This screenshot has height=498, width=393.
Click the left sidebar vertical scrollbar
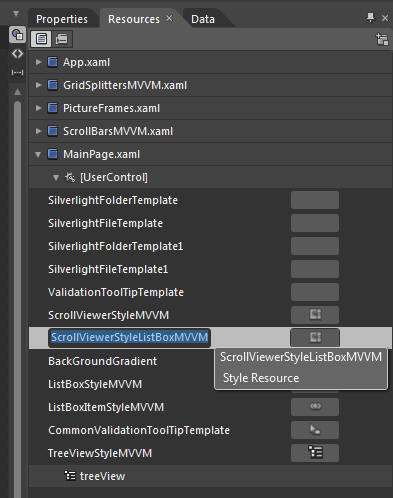click(17, 299)
